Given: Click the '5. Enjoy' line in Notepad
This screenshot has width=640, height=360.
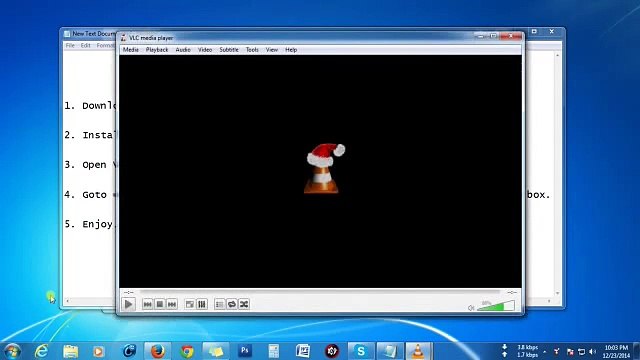Looking at the screenshot, I should [x=90, y=224].
